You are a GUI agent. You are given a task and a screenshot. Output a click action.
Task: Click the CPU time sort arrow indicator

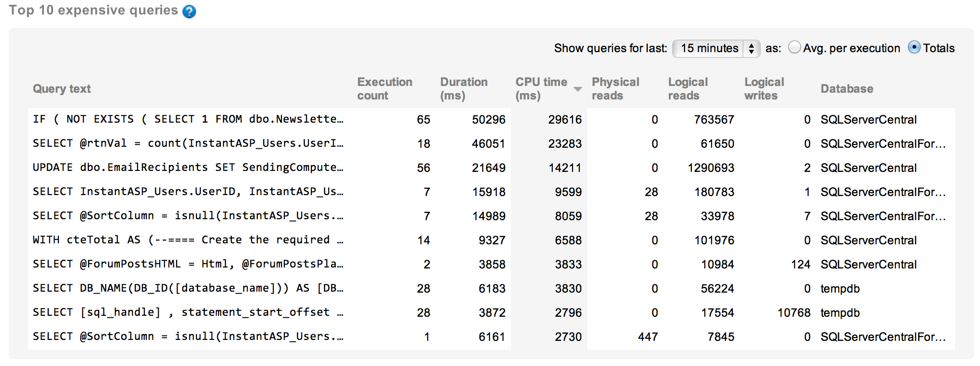[577, 89]
